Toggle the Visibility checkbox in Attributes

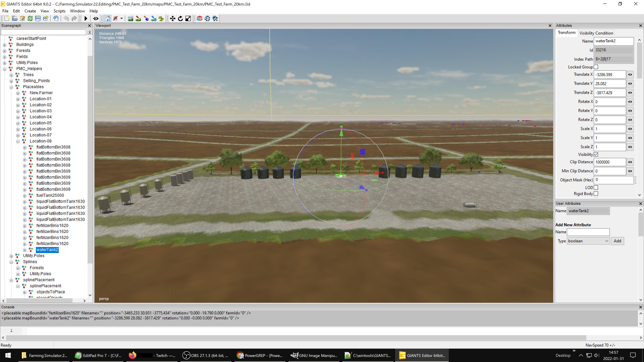pyautogui.click(x=596, y=154)
